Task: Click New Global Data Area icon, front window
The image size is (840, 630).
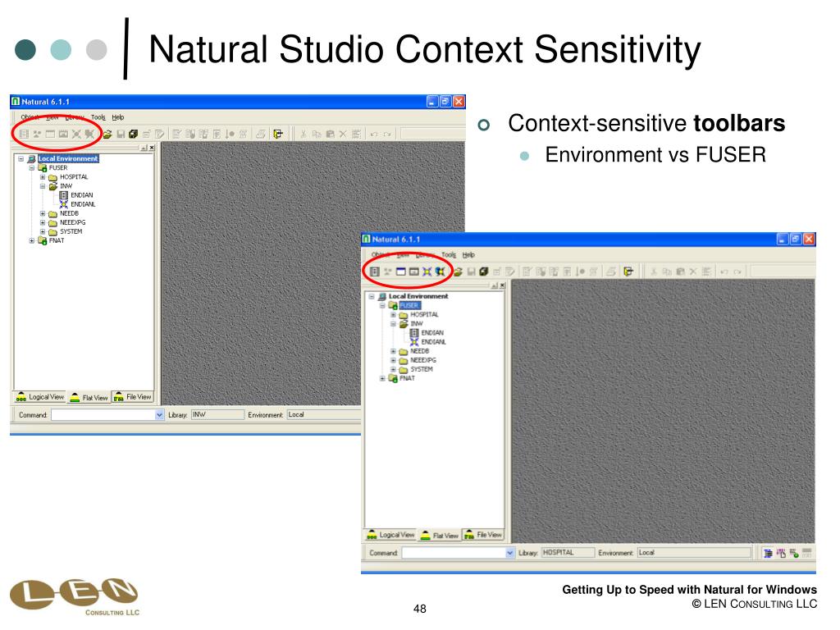Action: tap(440, 272)
